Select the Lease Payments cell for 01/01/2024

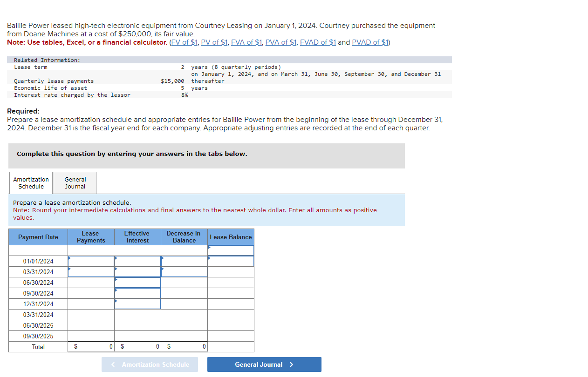pyautogui.click(x=91, y=261)
